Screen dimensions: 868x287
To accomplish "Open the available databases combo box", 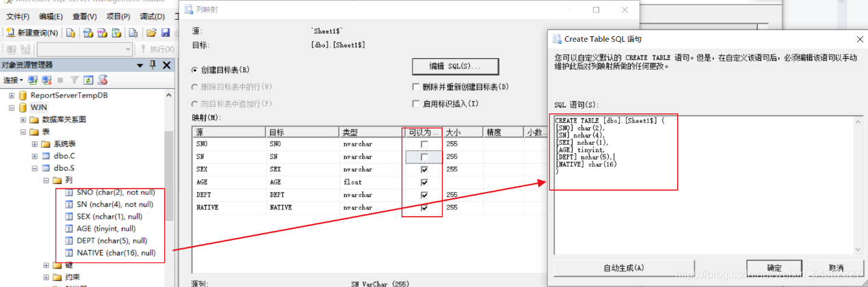I will pos(85,49).
